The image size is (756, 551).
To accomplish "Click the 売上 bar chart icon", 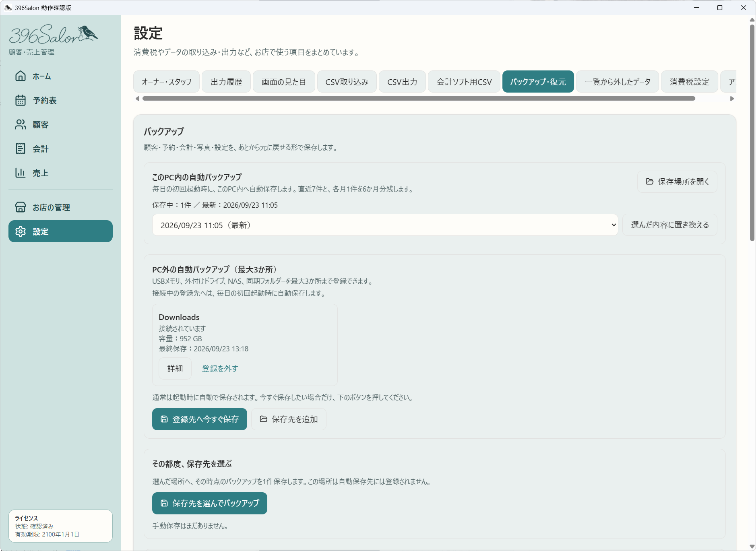I will tap(21, 173).
